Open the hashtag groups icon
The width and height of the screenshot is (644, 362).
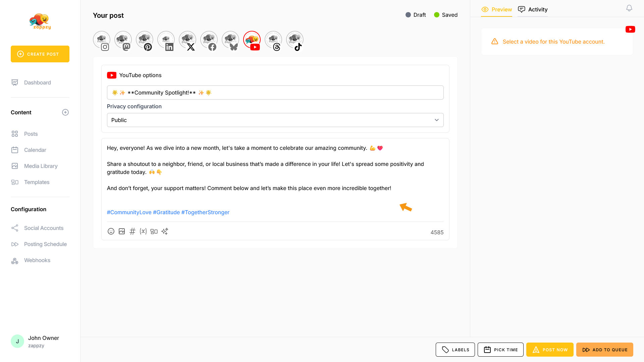point(132,231)
